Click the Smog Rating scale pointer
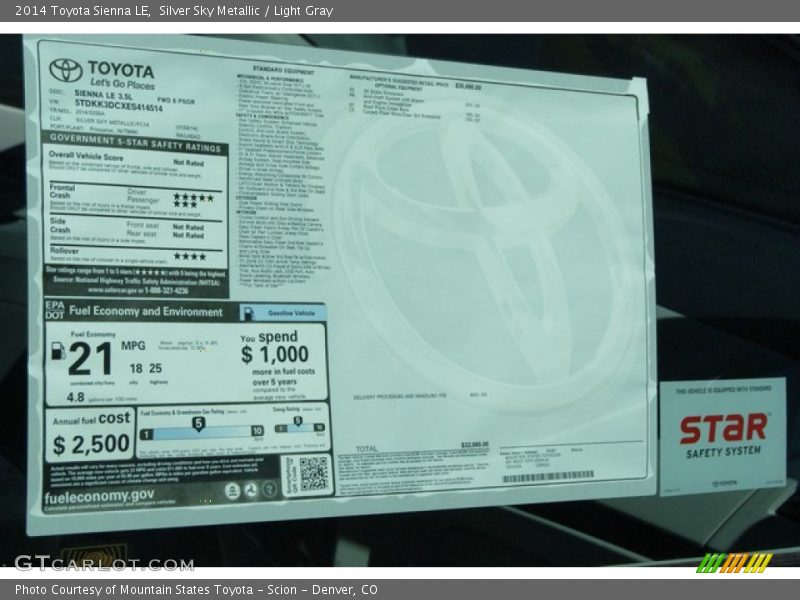Screen dimensions: 800x600 click(x=297, y=421)
